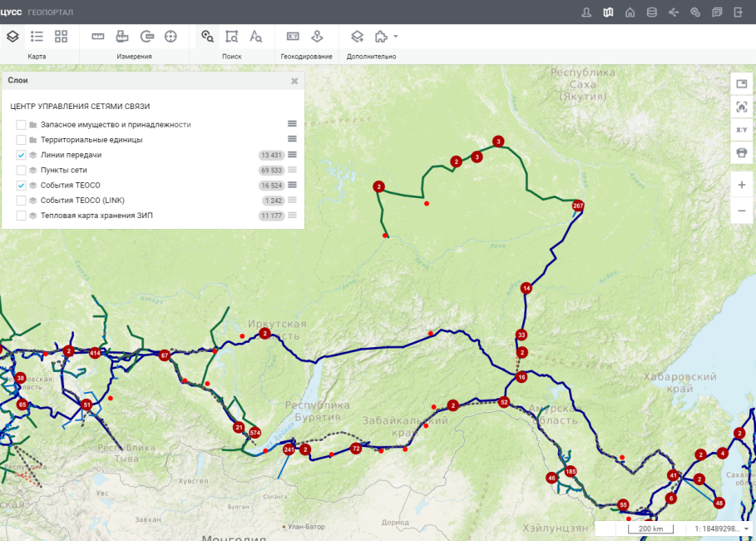
Task: Check the Тепловая карта хранения ЗИП layer
Action: pyautogui.click(x=21, y=216)
